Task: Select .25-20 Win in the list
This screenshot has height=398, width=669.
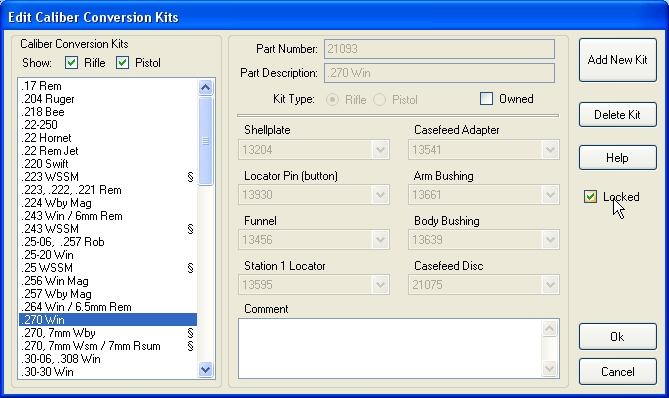Action: pyautogui.click(x=108, y=255)
